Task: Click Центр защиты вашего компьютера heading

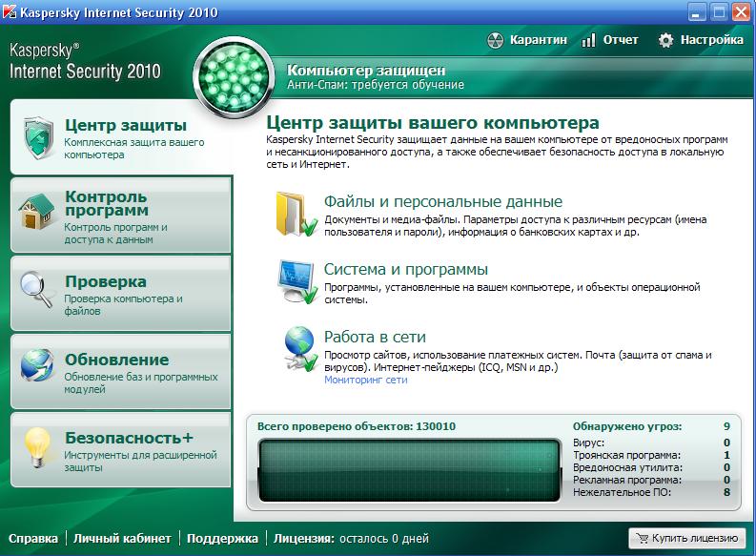Action: click(x=433, y=123)
